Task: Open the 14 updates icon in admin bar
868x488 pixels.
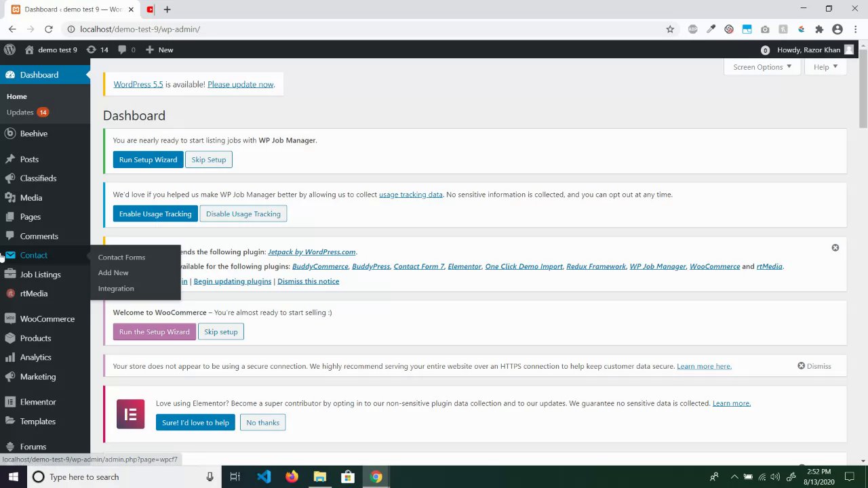Action: point(97,49)
